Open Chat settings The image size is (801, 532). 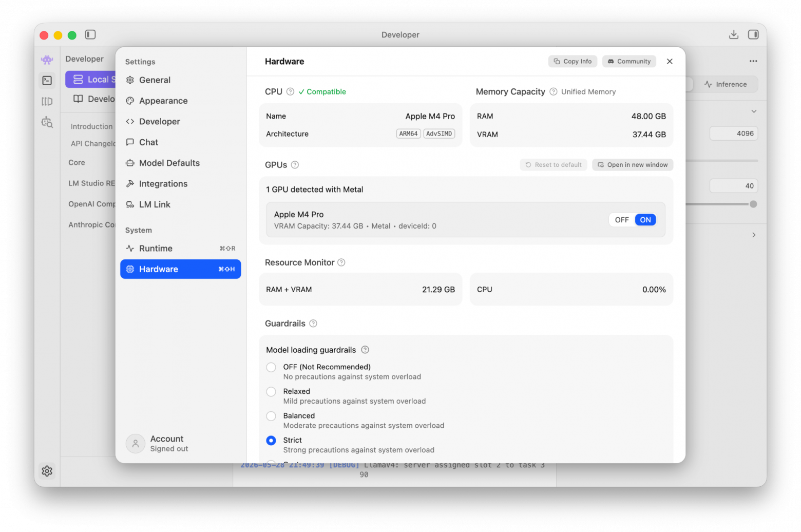pos(180,142)
